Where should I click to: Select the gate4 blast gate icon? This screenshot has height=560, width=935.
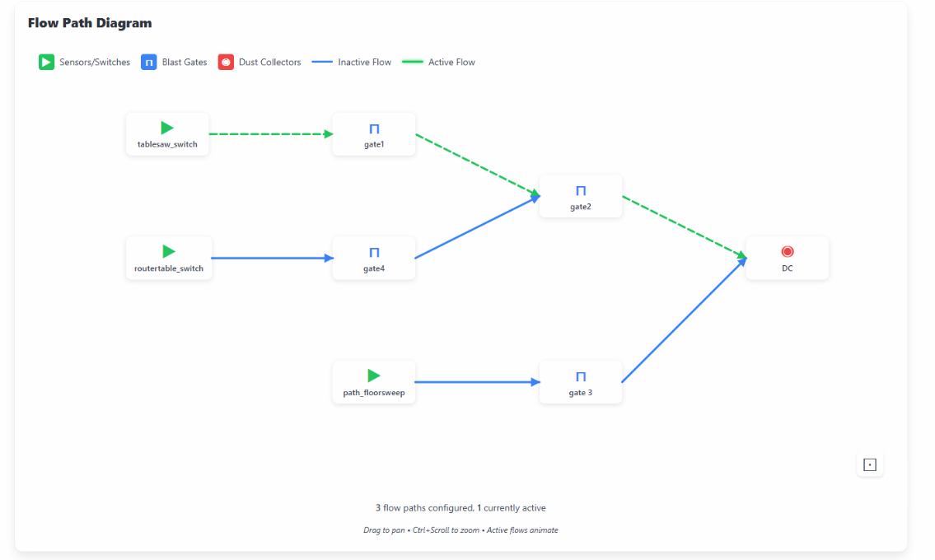374,252
